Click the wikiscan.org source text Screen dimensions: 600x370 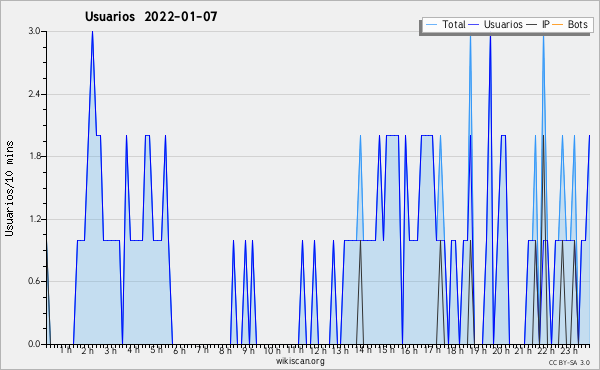pyautogui.click(x=300, y=361)
